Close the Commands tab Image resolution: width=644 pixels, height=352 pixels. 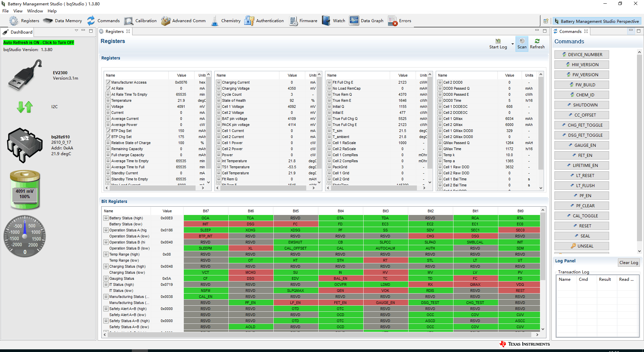586,31
